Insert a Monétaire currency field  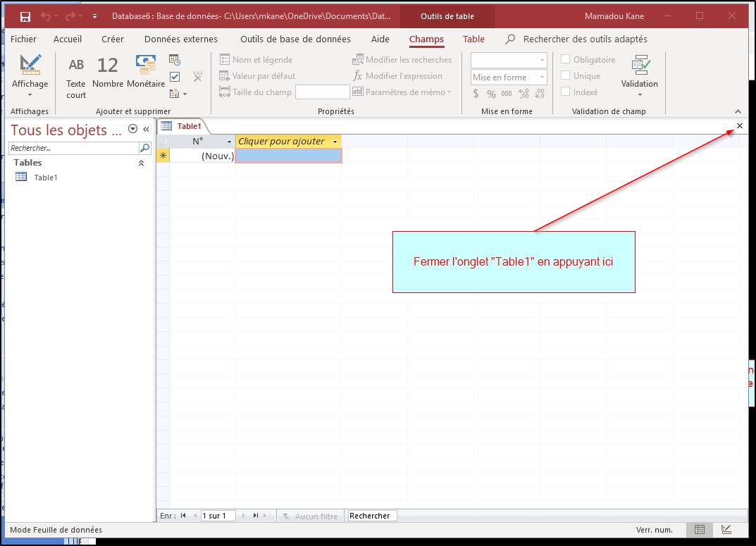pyautogui.click(x=146, y=73)
